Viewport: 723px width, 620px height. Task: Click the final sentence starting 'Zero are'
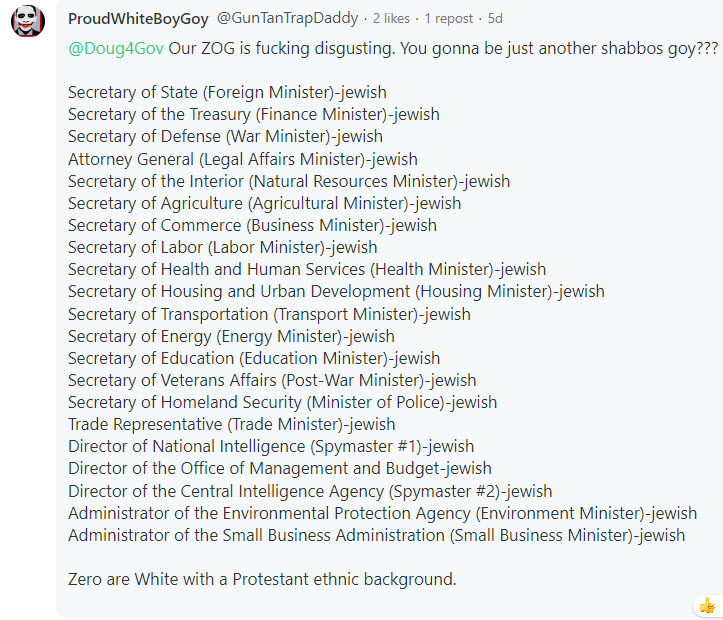[262, 579]
